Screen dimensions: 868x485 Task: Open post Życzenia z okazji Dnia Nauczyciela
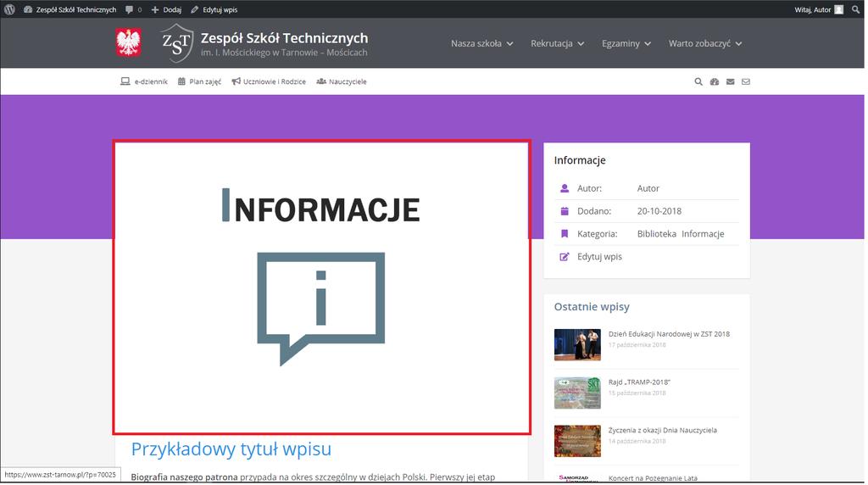pos(662,430)
